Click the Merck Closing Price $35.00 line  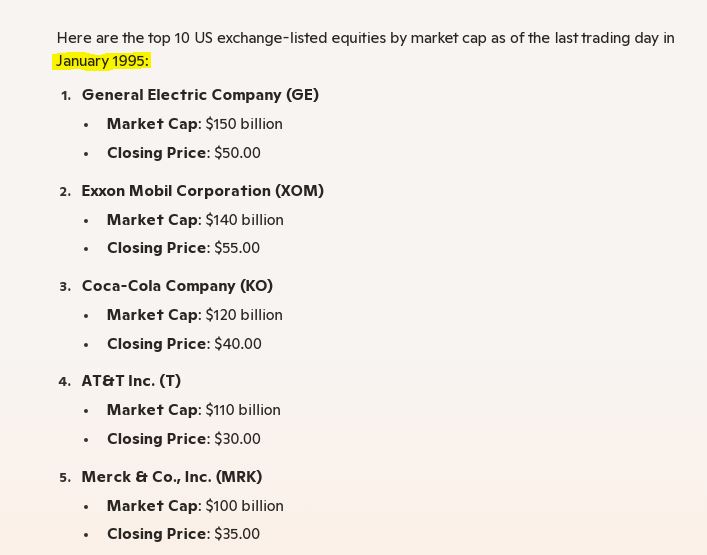tap(183, 534)
